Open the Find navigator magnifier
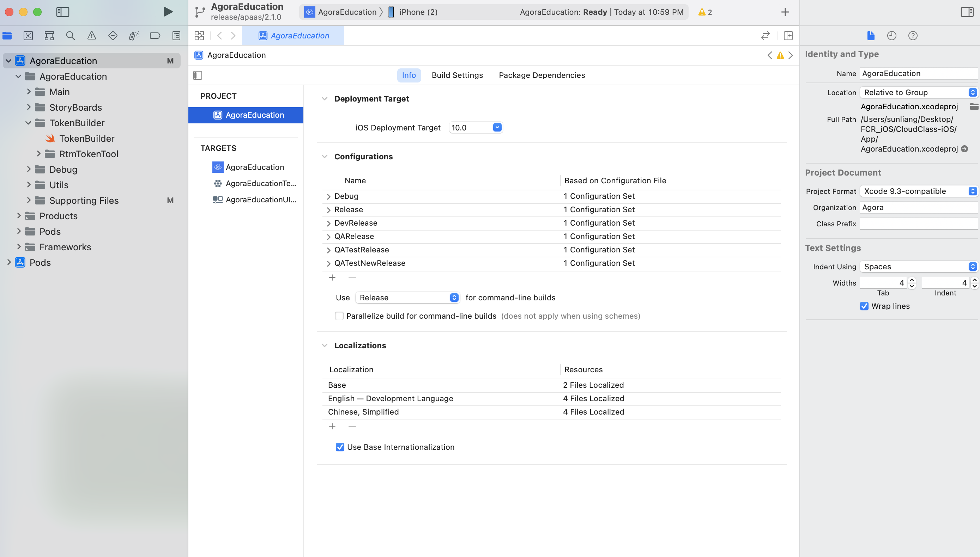The height and width of the screenshot is (557, 980). click(71, 36)
